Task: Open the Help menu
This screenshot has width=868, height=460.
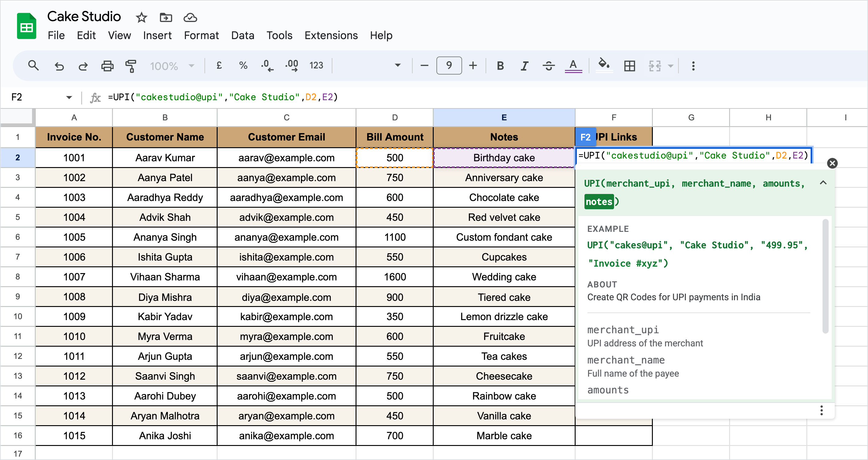Action: tap(381, 35)
